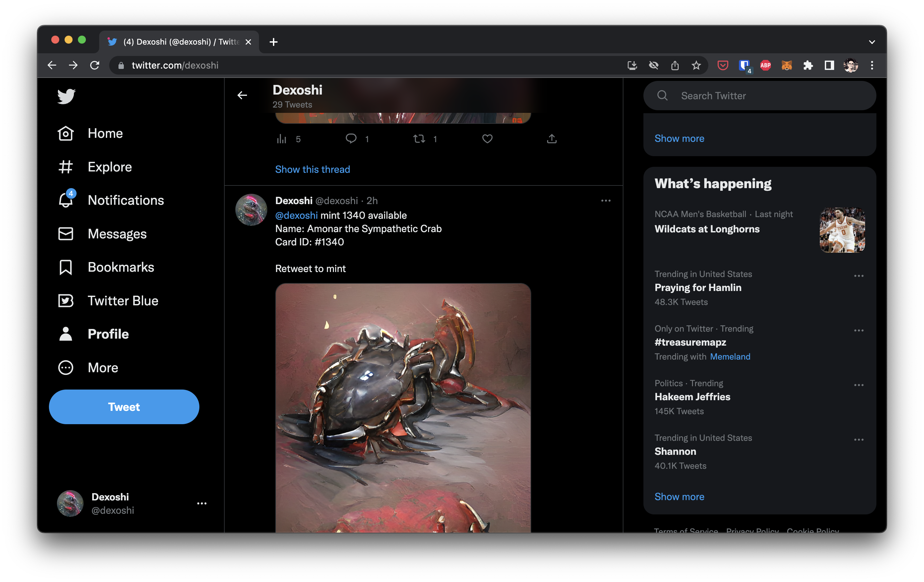Bookmark this page with the star icon

point(696,65)
